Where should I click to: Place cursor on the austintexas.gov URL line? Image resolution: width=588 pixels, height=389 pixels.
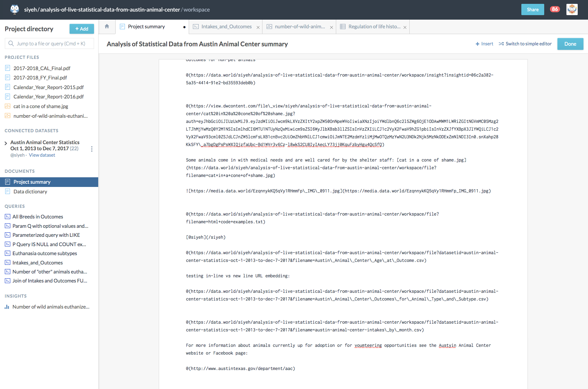pos(241,368)
